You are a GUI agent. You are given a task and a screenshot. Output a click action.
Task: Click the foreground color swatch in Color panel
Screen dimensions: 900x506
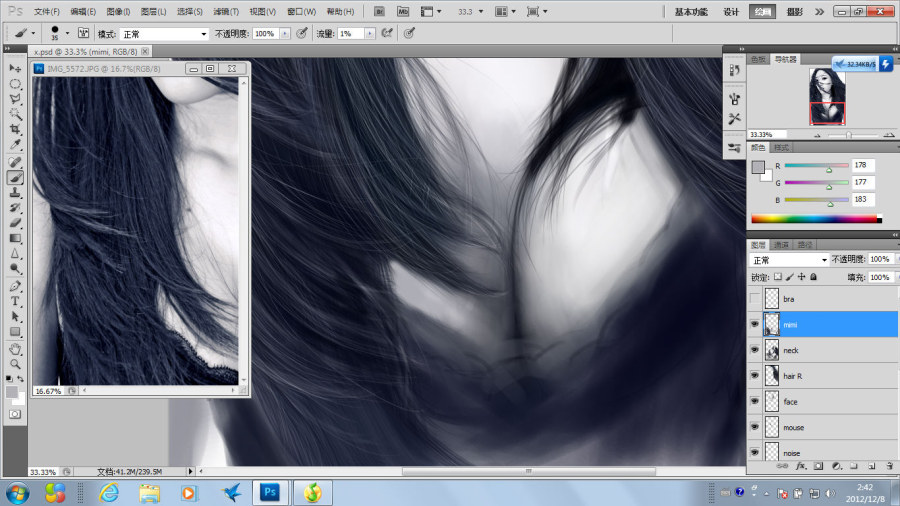coord(758,167)
